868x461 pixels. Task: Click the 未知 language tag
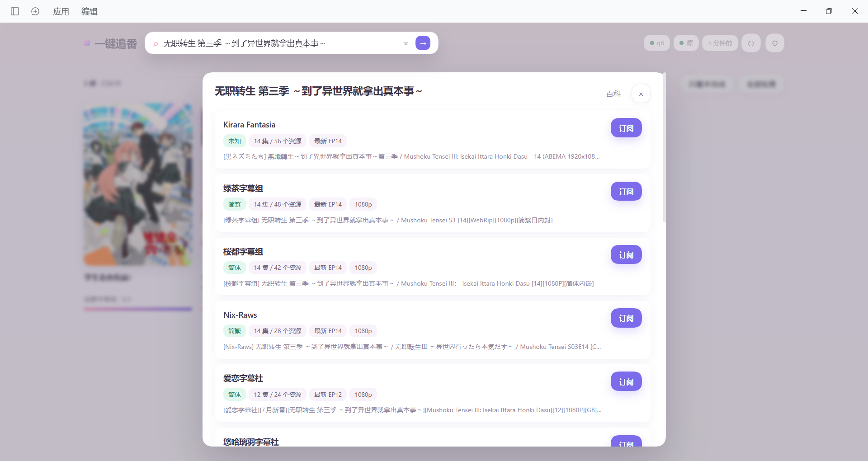[x=235, y=141]
